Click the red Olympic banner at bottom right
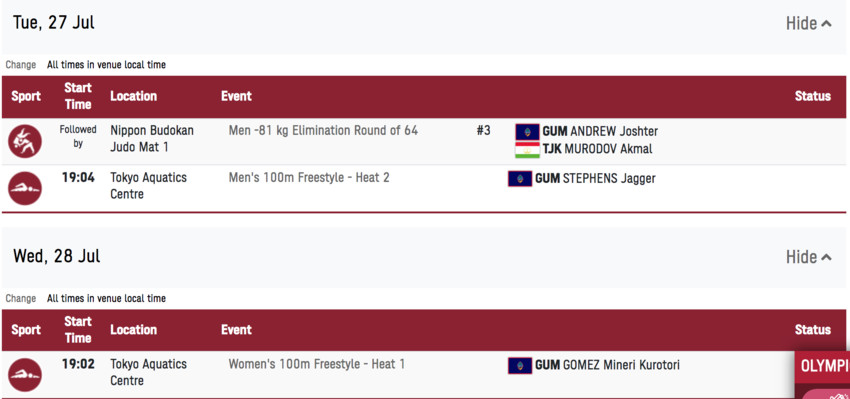Image resolution: width=850 pixels, height=399 pixels. tap(822, 375)
